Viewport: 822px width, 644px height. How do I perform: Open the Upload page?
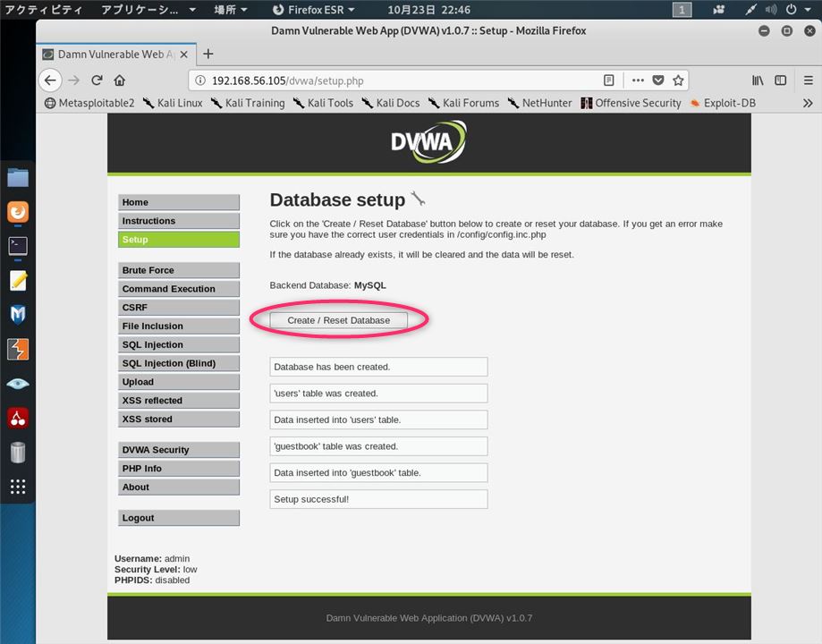[179, 382]
